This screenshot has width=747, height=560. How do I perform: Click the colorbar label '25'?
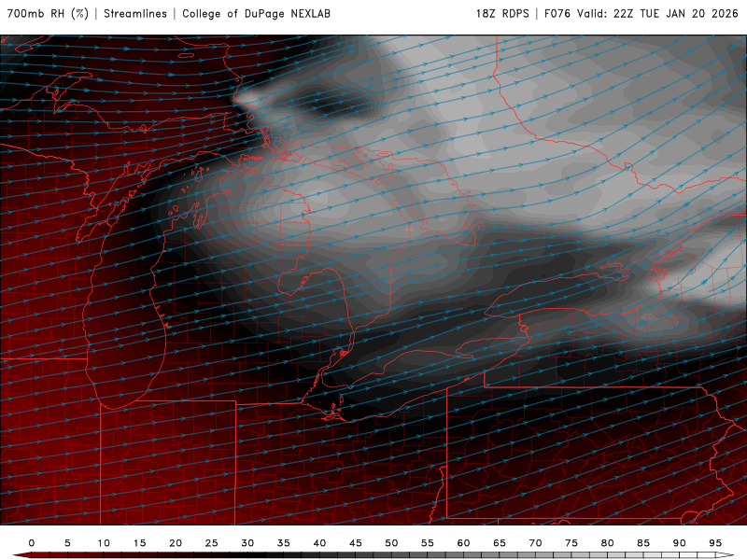tap(212, 543)
